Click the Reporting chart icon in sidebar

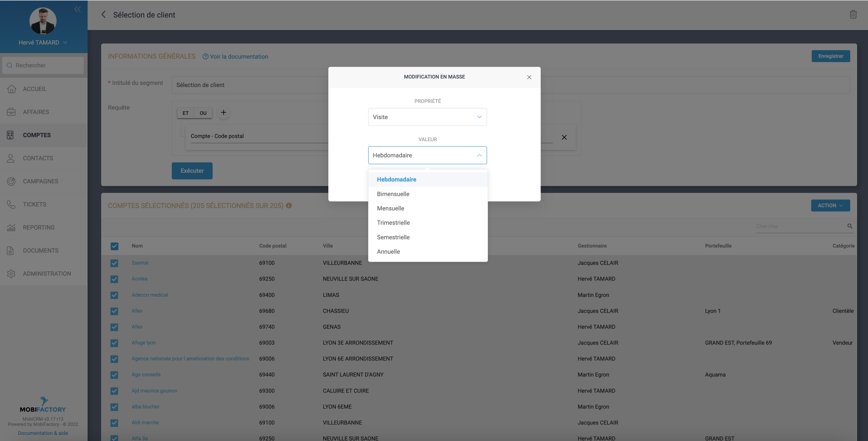[x=11, y=227]
